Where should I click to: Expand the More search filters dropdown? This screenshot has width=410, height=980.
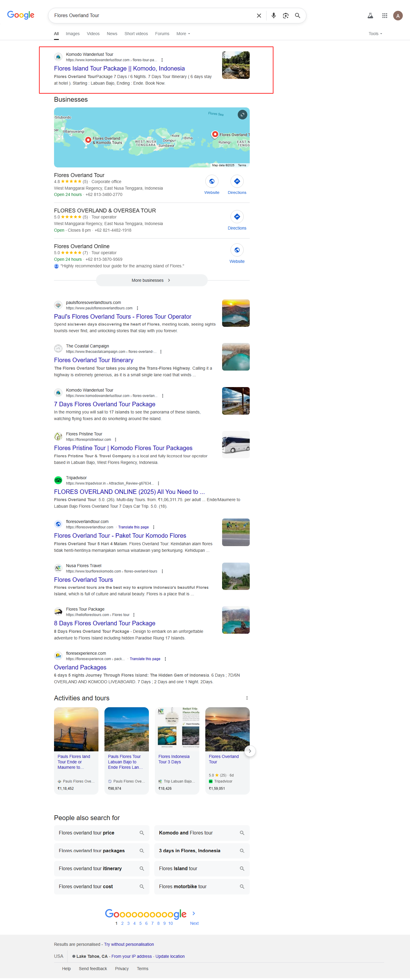[183, 34]
